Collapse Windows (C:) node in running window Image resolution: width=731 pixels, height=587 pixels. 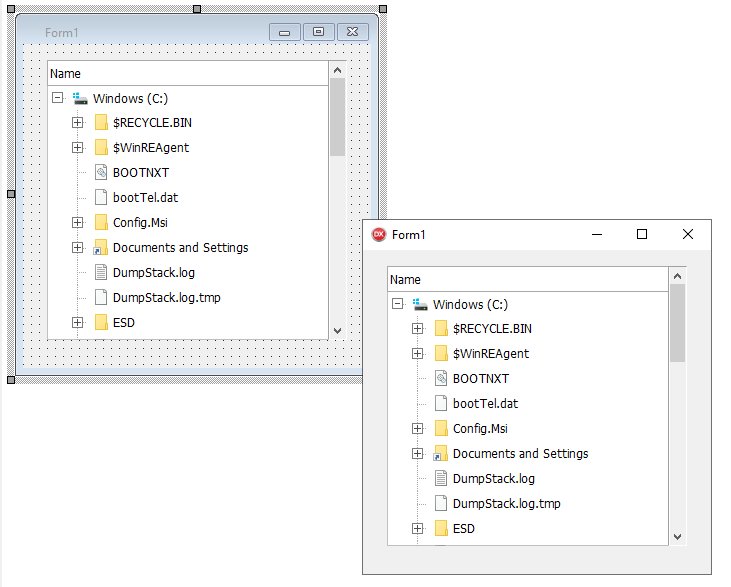click(x=397, y=304)
